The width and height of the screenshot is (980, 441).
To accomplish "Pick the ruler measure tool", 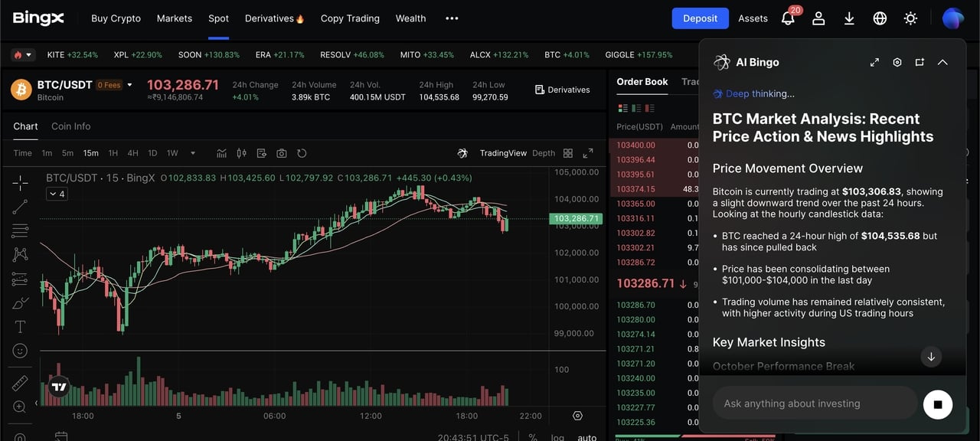I will (20, 383).
